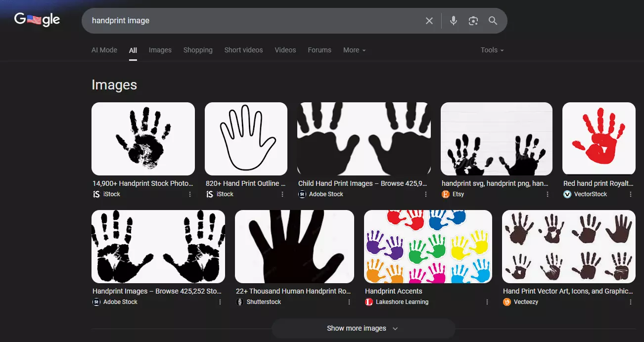644x342 pixels.
Task: Open options for Shutterstock Human Handprint result
Action: 349,302
